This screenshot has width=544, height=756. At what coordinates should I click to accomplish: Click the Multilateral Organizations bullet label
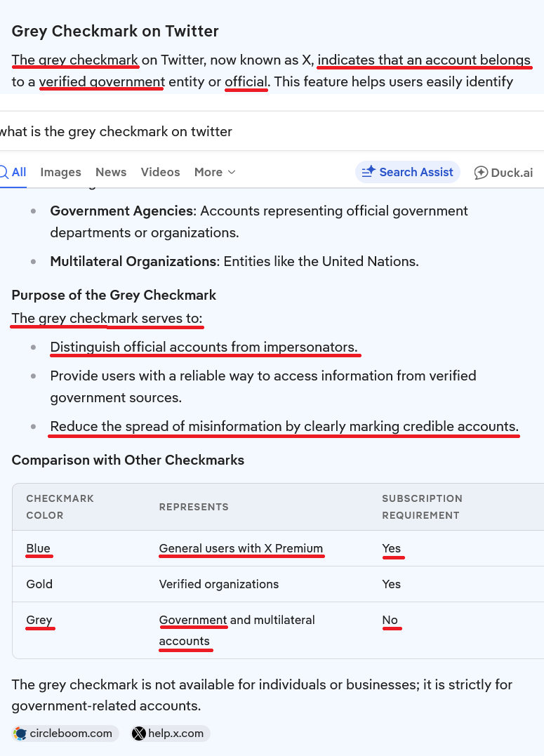(x=135, y=261)
